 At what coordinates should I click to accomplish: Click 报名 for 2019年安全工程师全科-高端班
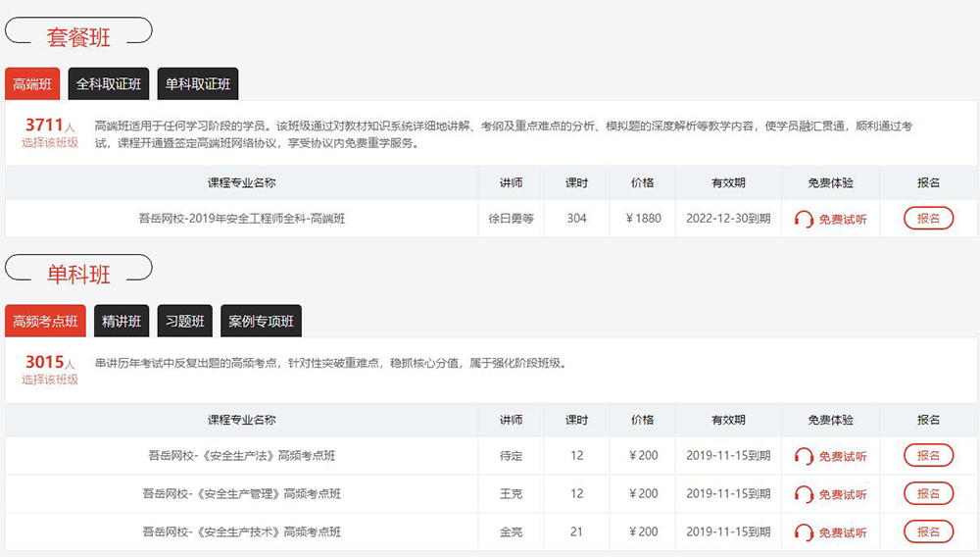[929, 218]
